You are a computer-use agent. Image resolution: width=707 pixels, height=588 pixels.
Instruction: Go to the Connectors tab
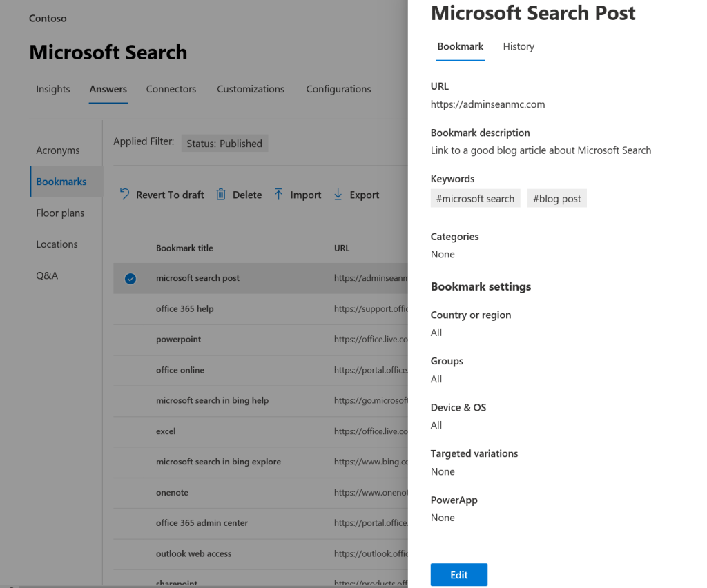click(171, 89)
